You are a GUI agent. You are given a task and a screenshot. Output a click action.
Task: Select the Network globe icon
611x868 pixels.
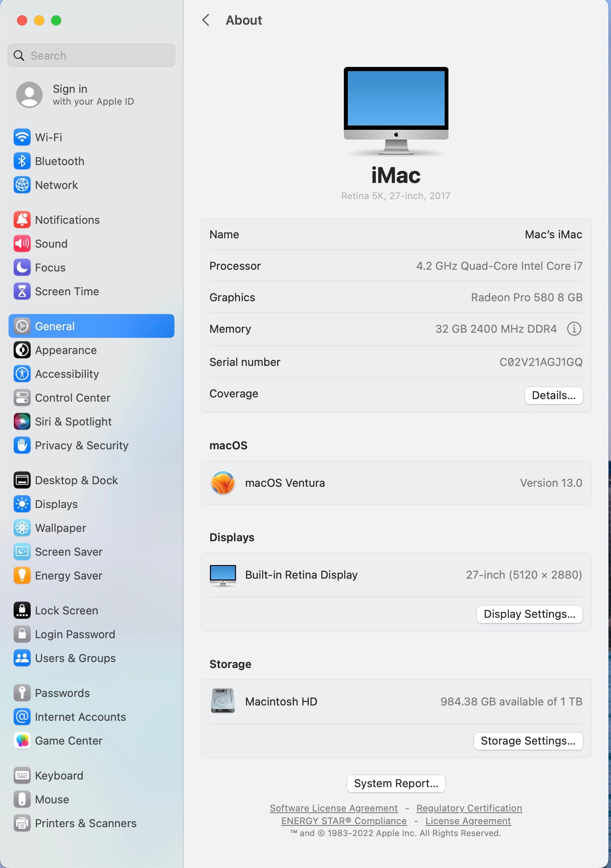[22, 185]
